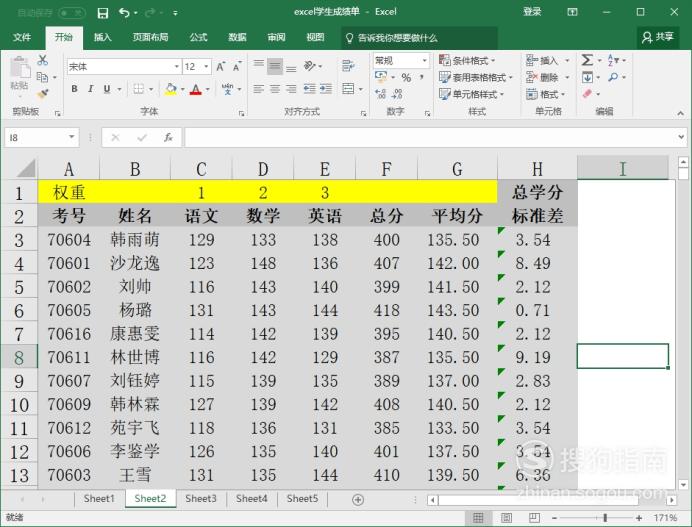
Task: Click the Orientation text angle icon
Action: (310, 66)
